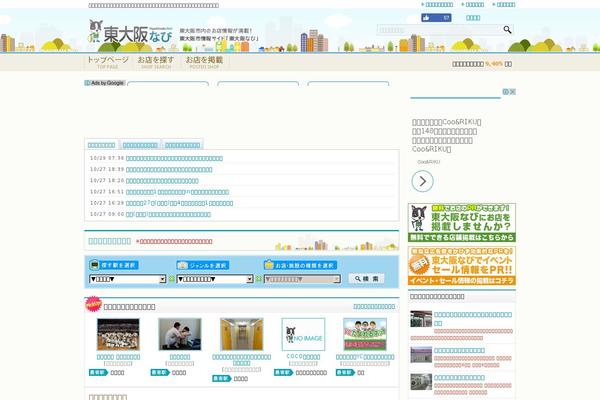Viewport: 600px width, 400px height.
Task: Click the round arrow button in Coo&RIKU ad
Action: coord(422,181)
